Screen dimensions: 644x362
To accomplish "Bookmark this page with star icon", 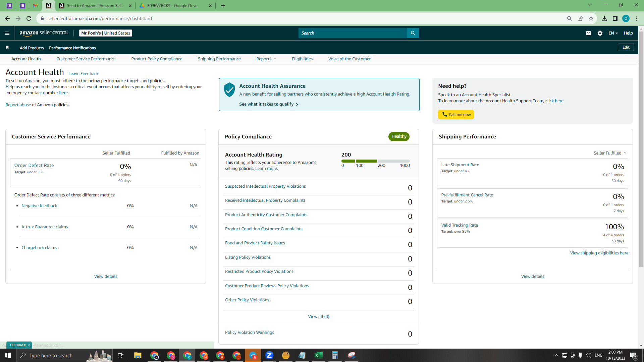I will pyautogui.click(x=591, y=18).
